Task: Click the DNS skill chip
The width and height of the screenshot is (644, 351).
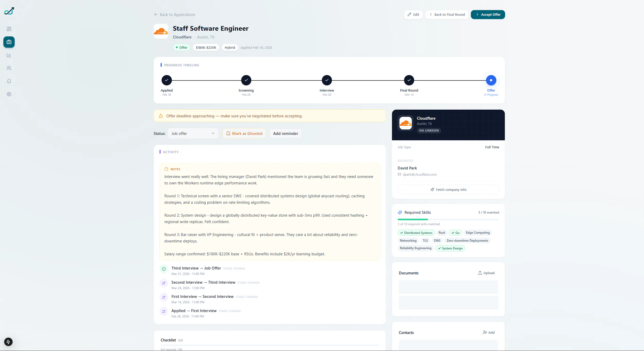Action: click(x=437, y=241)
